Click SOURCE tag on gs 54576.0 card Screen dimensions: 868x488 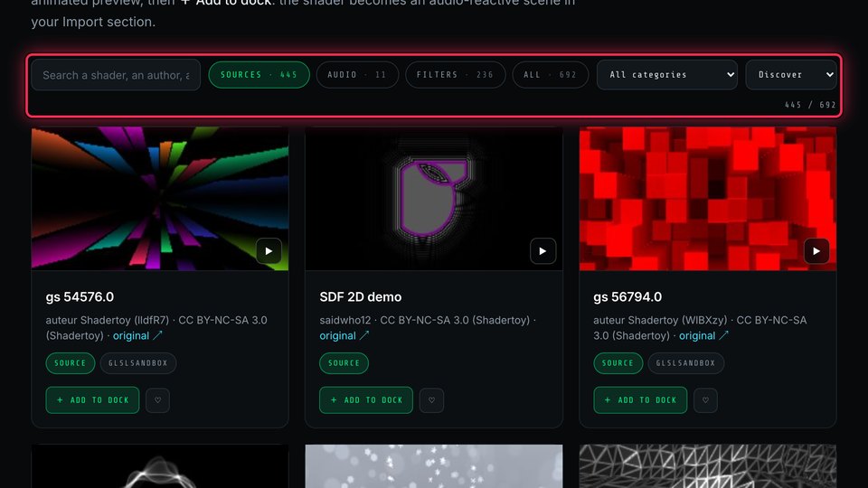(x=71, y=363)
